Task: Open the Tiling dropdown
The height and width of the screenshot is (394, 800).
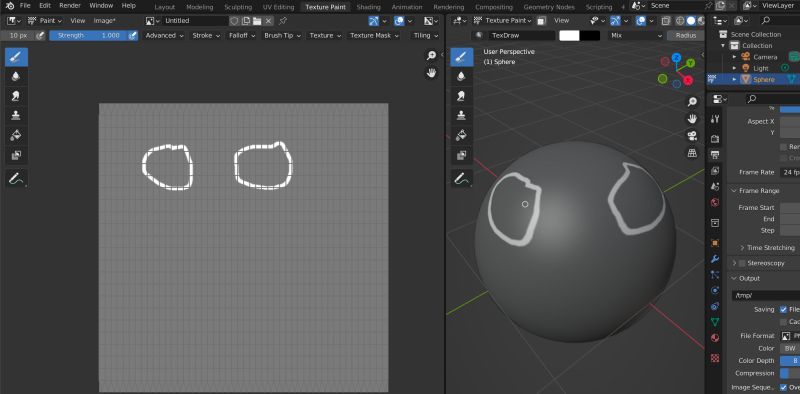Action: click(426, 36)
